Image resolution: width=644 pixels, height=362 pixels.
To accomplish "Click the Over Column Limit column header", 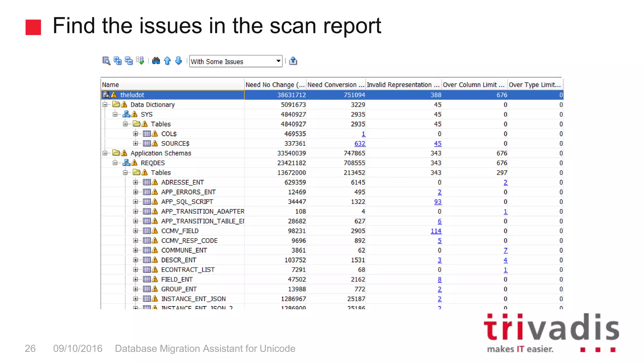I will coord(474,85).
